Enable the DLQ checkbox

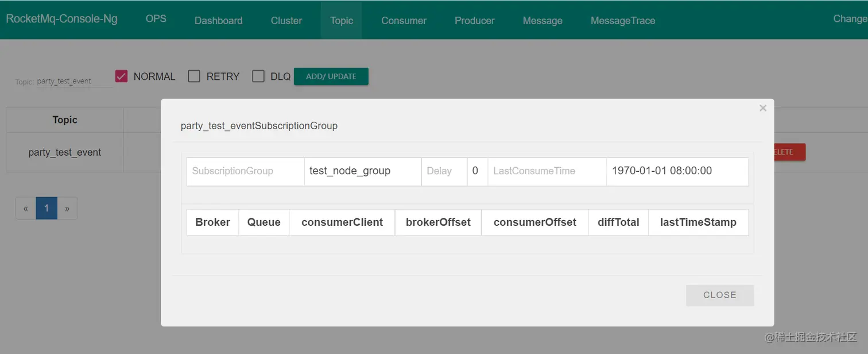[x=258, y=76]
